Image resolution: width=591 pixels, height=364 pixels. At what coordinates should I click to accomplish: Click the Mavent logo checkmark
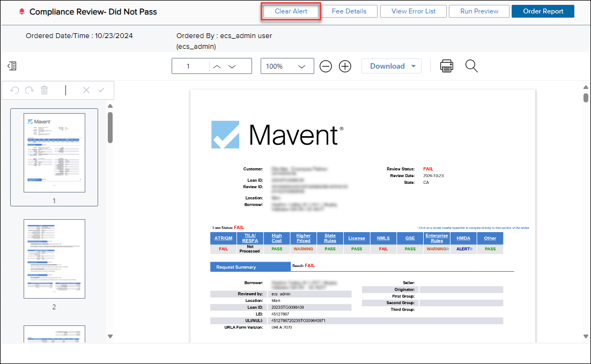click(x=225, y=135)
